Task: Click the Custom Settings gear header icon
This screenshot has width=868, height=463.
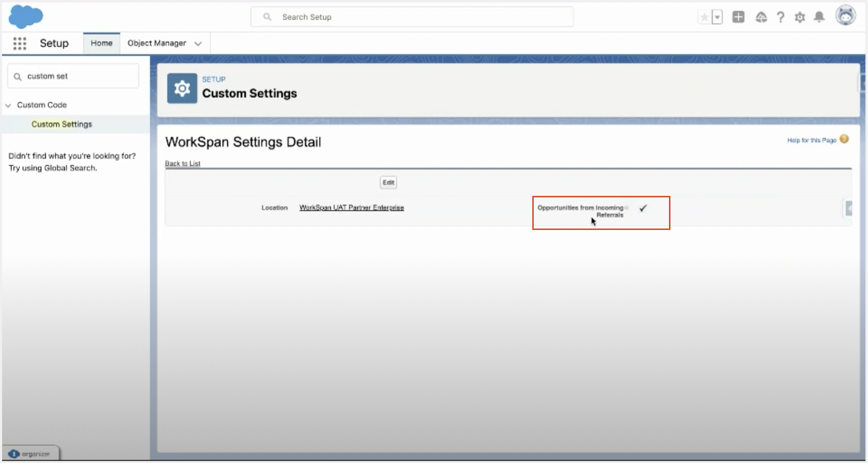Action: coord(182,88)
